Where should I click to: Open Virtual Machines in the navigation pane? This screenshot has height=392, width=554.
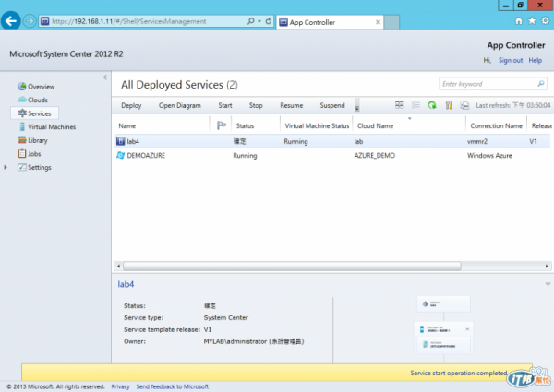47,126
